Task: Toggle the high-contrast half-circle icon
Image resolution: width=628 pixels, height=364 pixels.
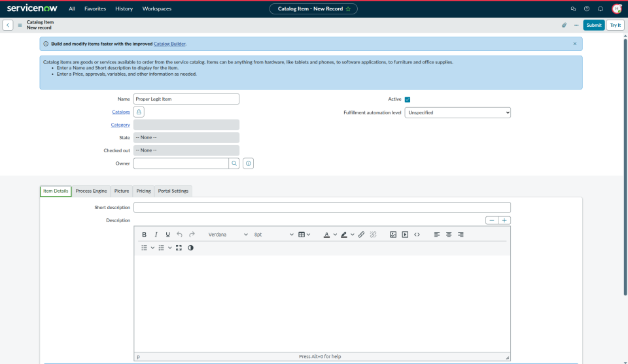Action: tap(190, 248)
